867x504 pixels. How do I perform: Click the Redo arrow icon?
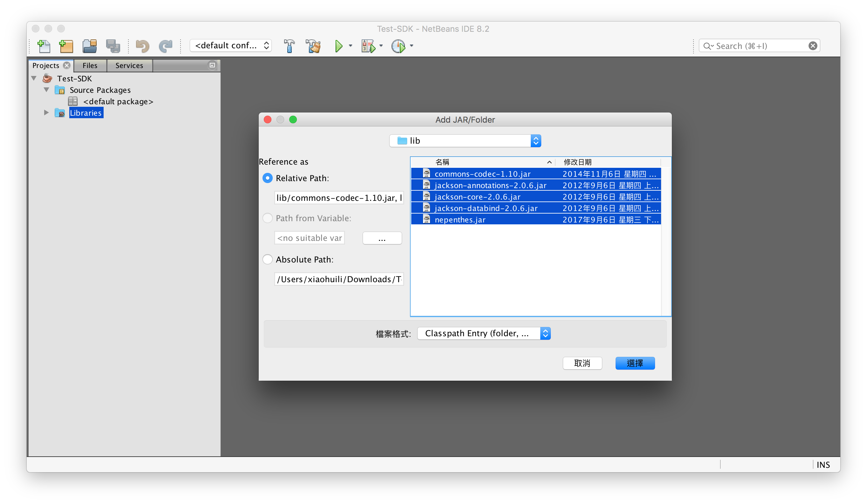(166, 46)
